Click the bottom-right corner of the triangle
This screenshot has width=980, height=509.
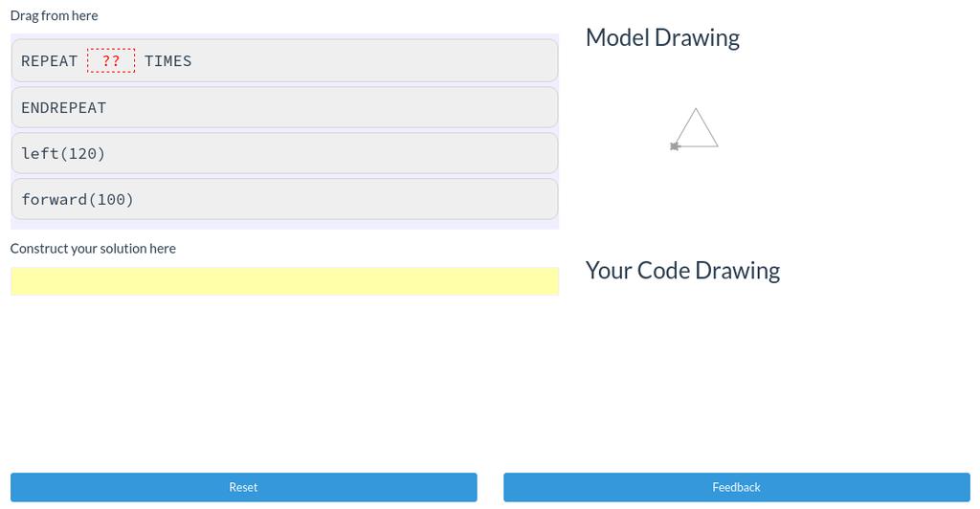point(718,146)
